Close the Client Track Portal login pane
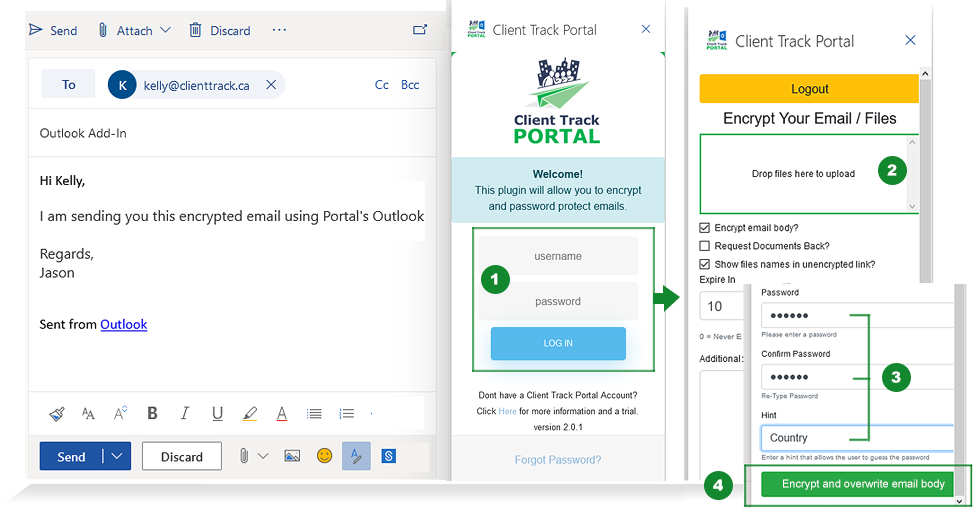Image resolution: width=978 pixels, height=522 pixels. point(646,29)
